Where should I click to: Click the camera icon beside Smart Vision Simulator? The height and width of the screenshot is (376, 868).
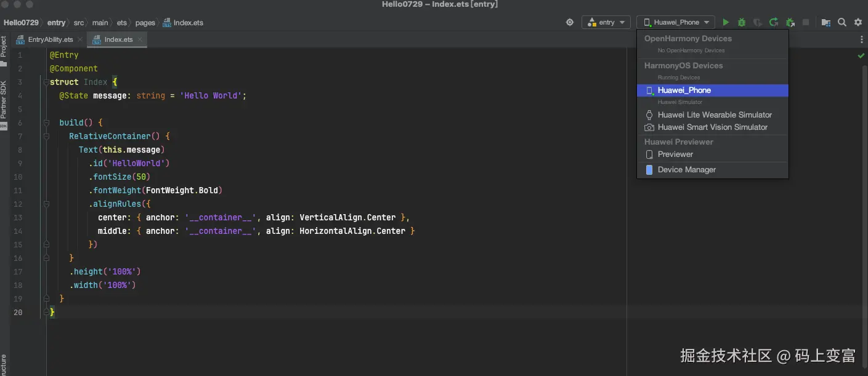pos(649,127)
